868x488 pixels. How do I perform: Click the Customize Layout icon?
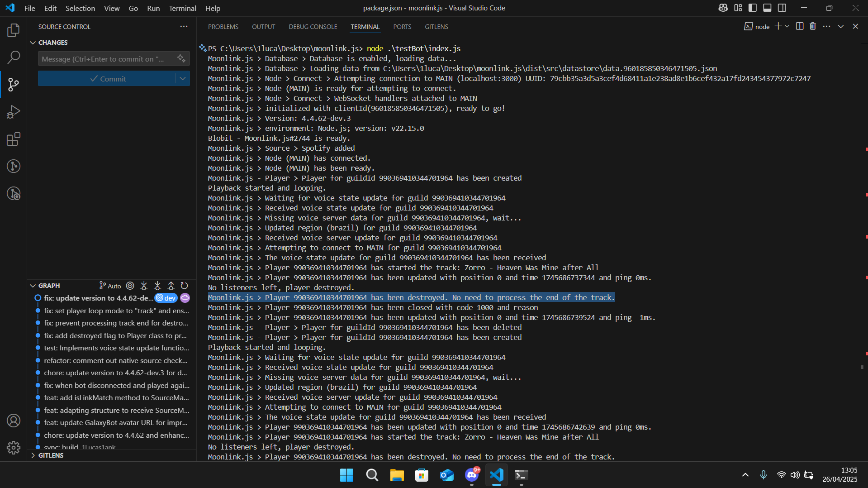point(738,8)
